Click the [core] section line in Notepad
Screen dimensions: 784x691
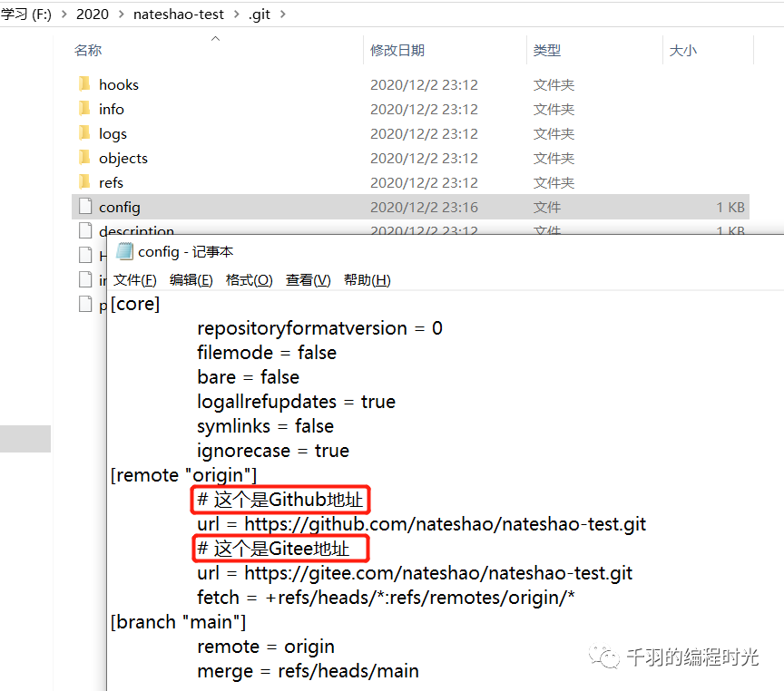coord(135,304)
